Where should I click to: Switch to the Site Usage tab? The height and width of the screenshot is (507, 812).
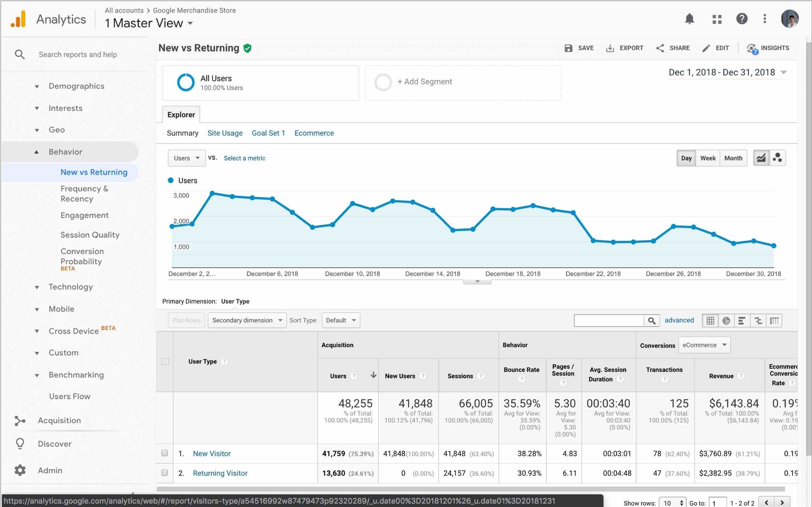pyautogui.click(x=225, y=133)
